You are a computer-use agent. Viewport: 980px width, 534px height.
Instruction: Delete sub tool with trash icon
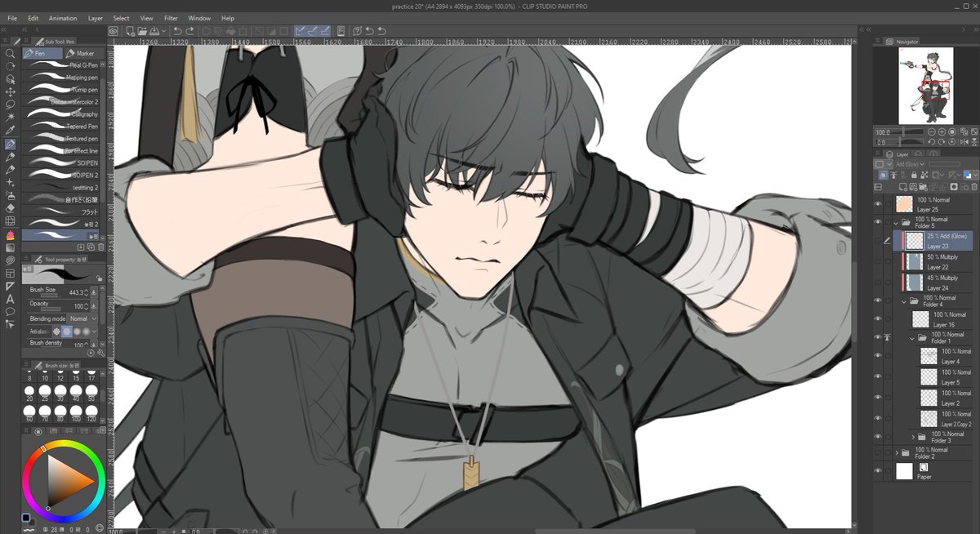coord(100,246)
